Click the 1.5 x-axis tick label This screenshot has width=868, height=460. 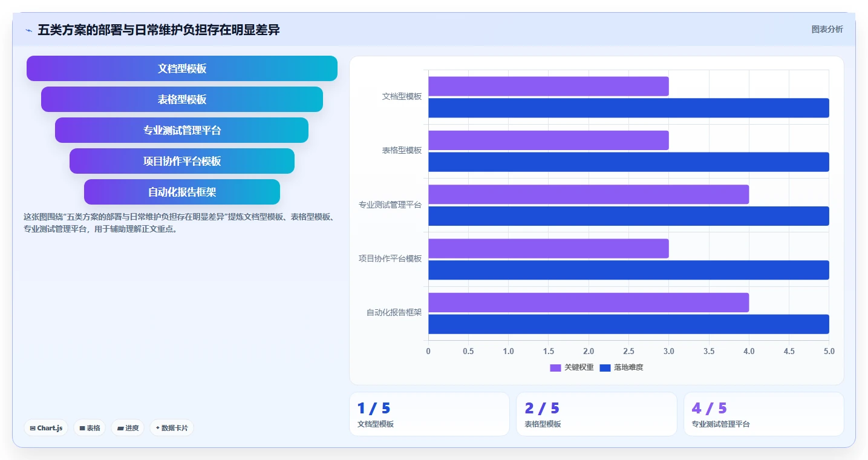click(x=549, y=351)
